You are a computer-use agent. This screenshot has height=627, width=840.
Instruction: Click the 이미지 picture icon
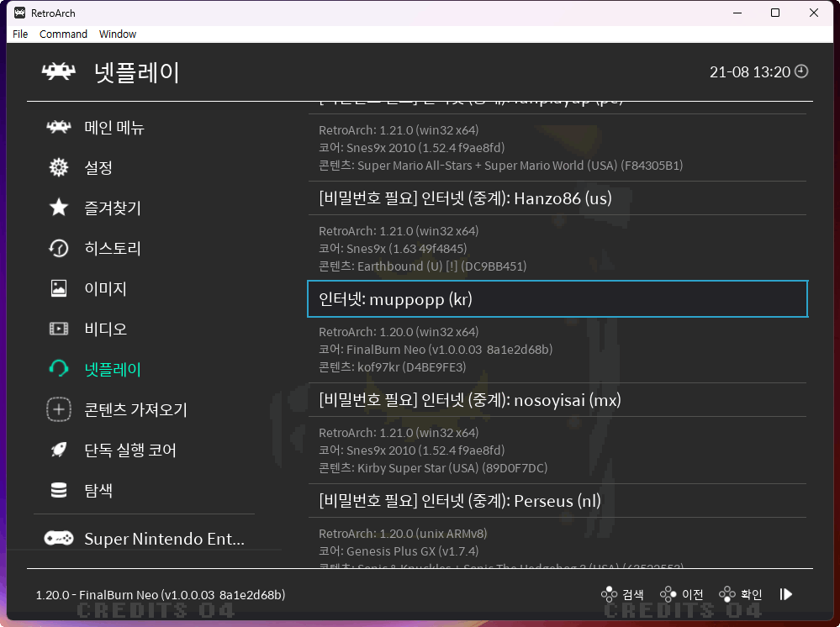[59, 288]
